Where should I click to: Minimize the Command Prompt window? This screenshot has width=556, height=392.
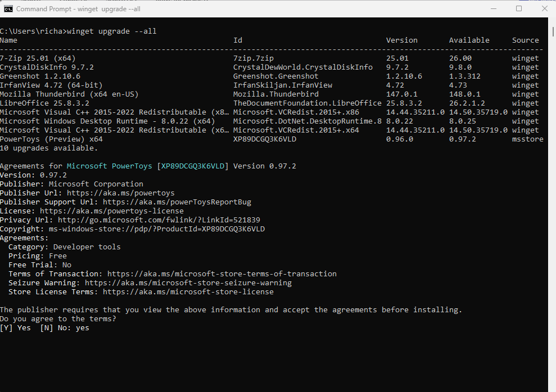coord(493,9)
